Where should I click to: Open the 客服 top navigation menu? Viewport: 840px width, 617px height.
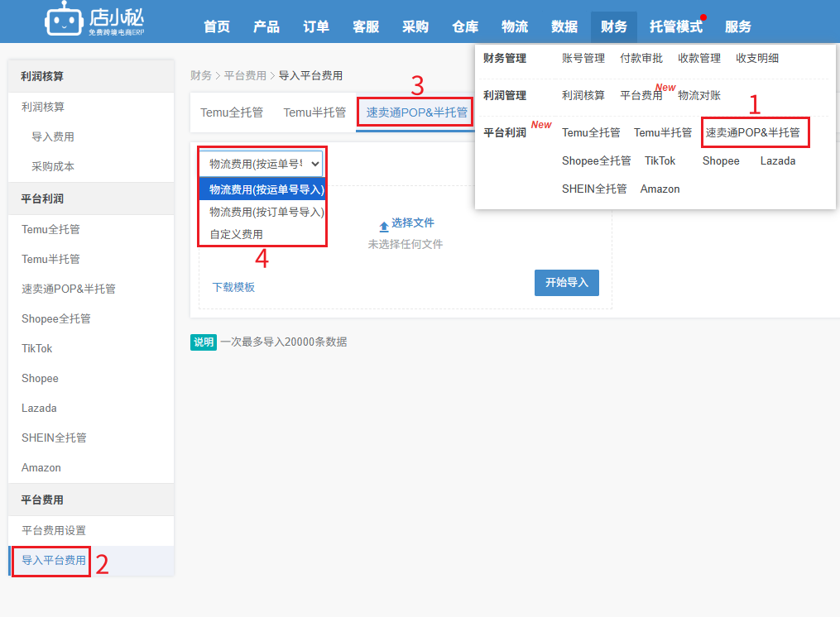(366, 26)
